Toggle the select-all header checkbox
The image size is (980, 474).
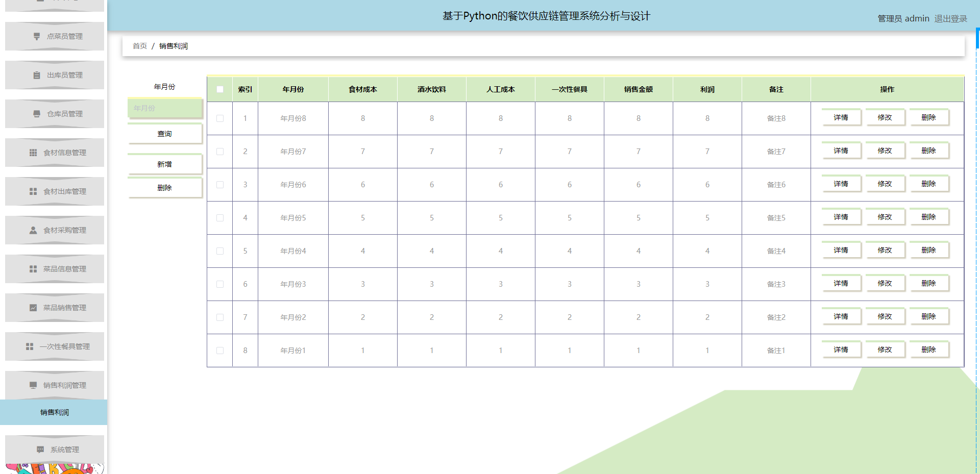coord(220,89)
